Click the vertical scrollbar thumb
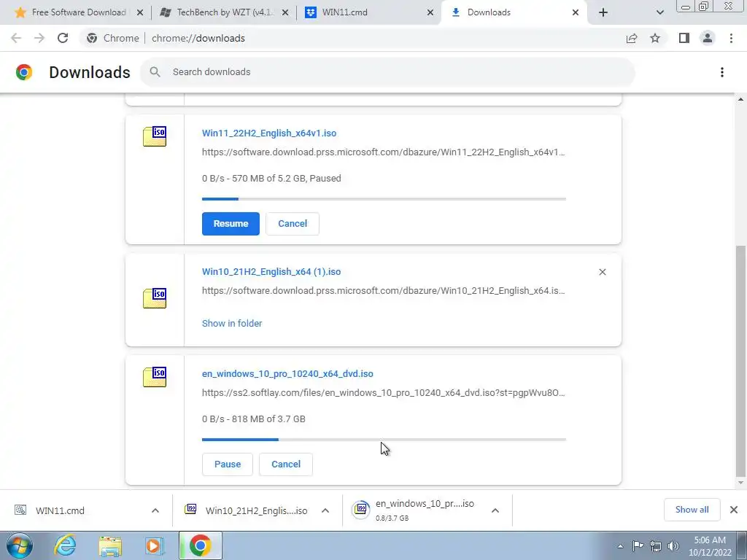This screenshot has height=560, width=747. [740, 362]
